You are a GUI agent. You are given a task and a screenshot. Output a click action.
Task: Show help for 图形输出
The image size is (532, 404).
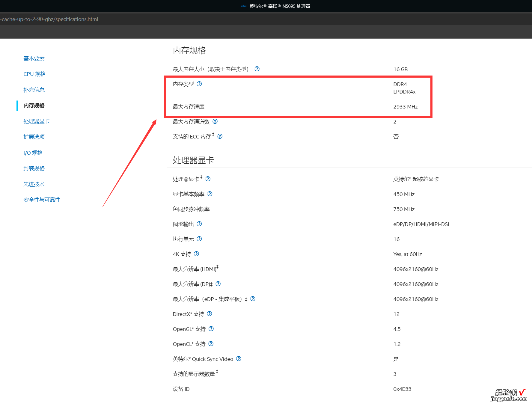pyautogui.click(x=199, y=224)
